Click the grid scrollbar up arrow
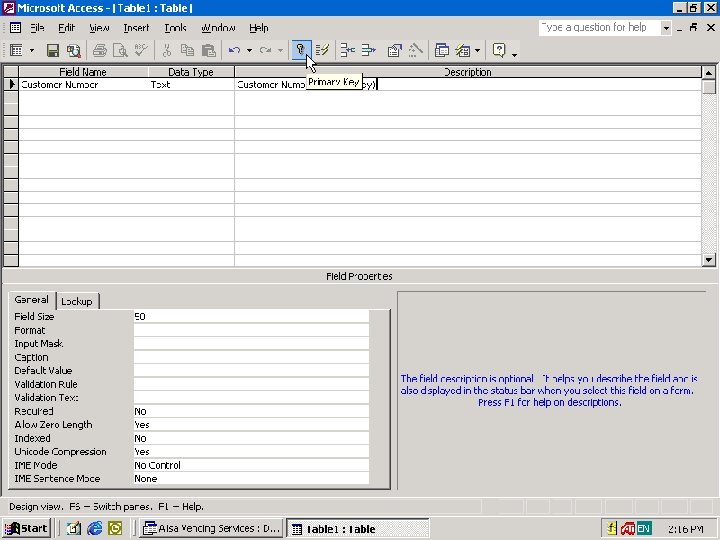Screen dimensions: 720x540 (x=709, y=73)
